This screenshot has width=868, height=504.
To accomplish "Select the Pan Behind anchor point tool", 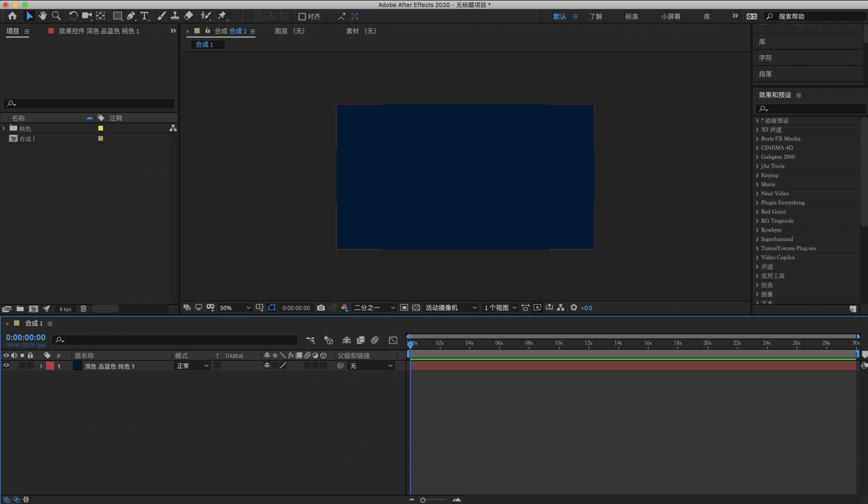I will pyautogui.click(x=100, y=16).
